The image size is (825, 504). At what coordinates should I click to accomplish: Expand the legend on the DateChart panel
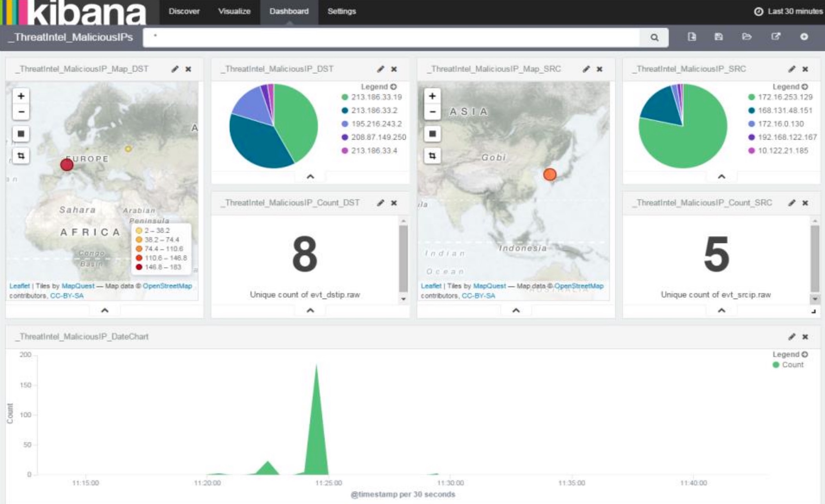[804, 354]
